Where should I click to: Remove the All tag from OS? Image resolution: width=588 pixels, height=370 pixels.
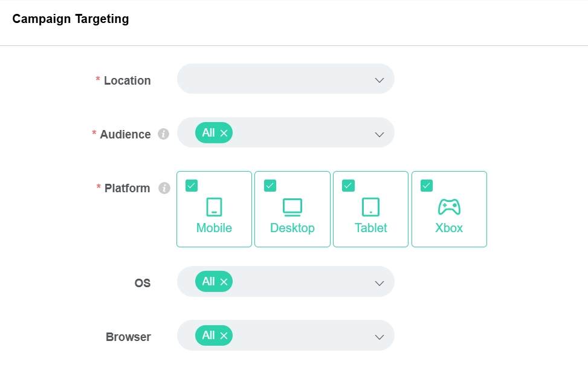[x=224, y=282]
